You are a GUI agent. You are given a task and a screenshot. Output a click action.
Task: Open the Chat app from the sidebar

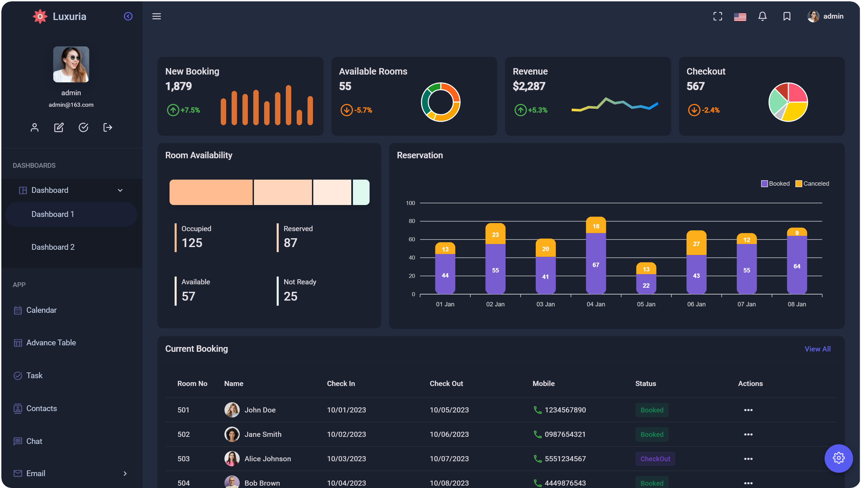[x=34, y=441]
